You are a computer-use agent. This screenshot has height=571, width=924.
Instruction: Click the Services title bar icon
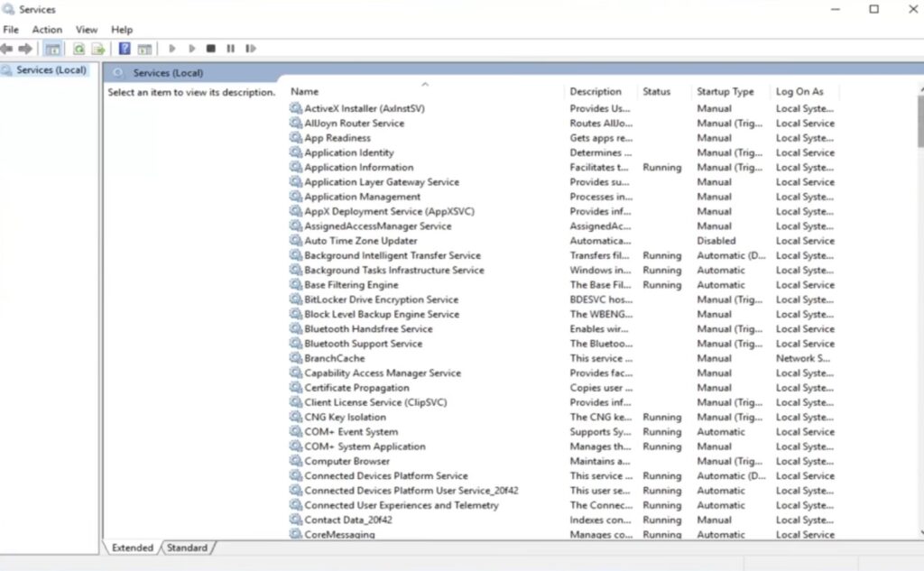[8, 9]
